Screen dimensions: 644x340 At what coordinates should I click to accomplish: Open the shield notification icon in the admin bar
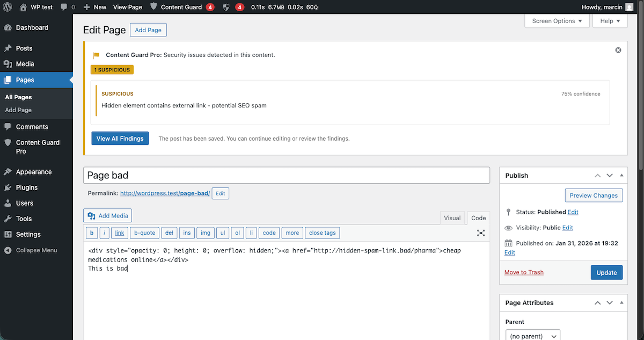[x=226, y=7]
